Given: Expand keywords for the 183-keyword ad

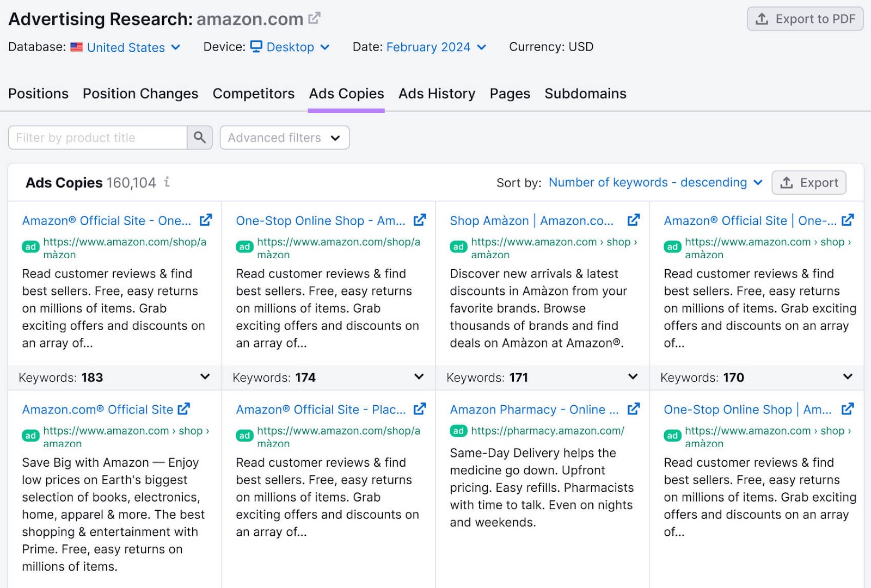Looking at the screenshot, I should [205, 376].
